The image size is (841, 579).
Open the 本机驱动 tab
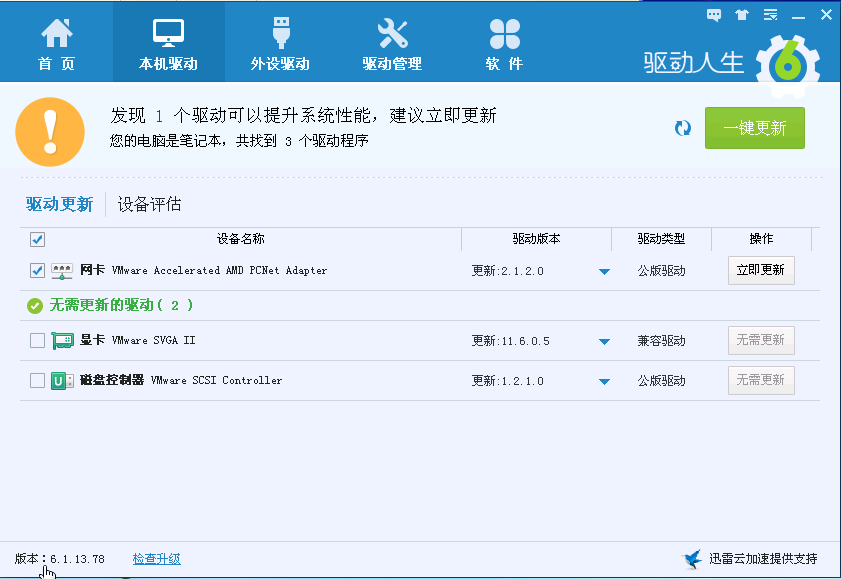coord(168,43)
